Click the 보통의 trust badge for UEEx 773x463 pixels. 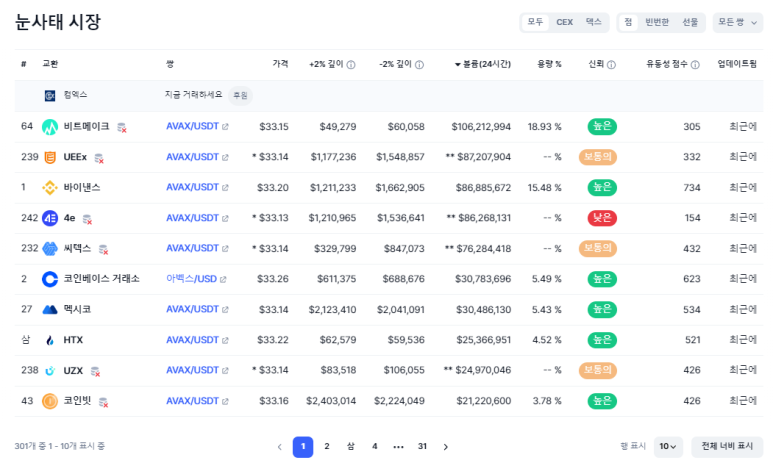pyautogui.click(x=597, y=157)
